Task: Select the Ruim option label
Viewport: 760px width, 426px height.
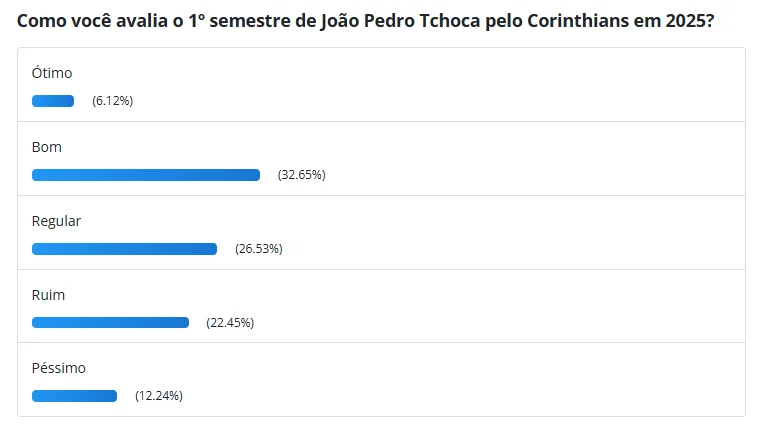Action: tap(48, 295)
